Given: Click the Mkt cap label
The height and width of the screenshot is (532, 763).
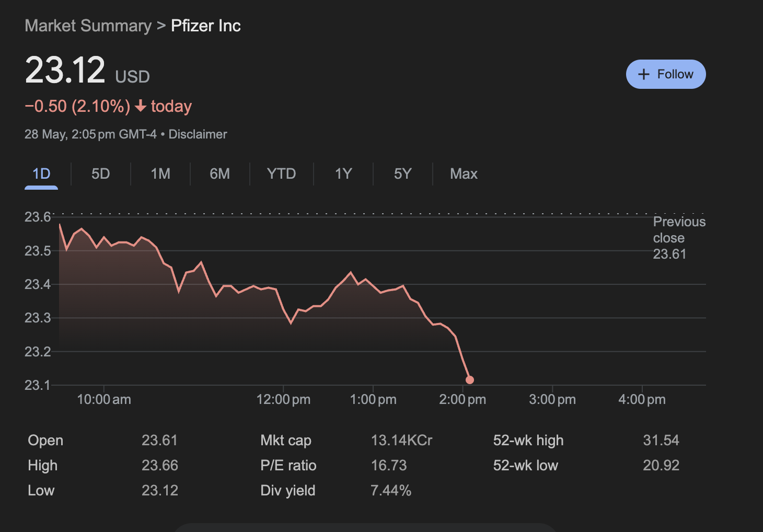Looking at the screenshot, I should pos(286,440).
